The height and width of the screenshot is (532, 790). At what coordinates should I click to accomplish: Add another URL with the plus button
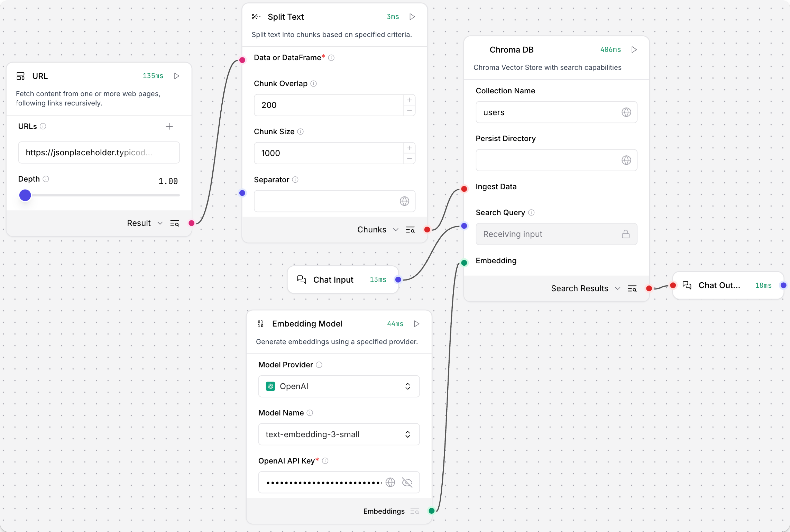169,126
